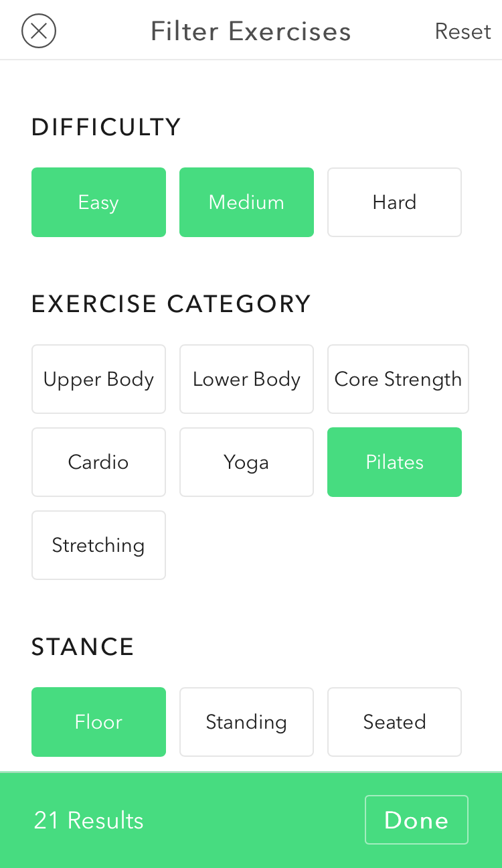The image size is (502, 868).
Task: Toggle the Lower Body category
Action: pos(246,379)
